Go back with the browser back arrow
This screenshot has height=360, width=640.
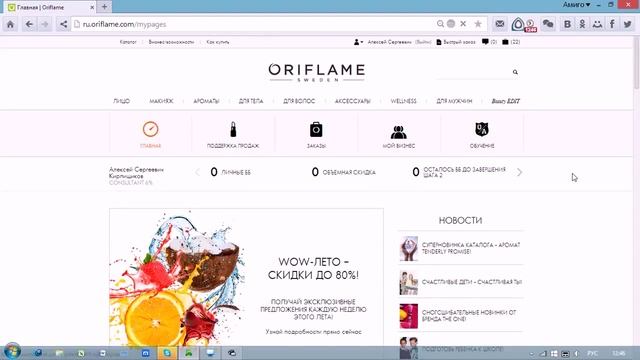(29, 24)
